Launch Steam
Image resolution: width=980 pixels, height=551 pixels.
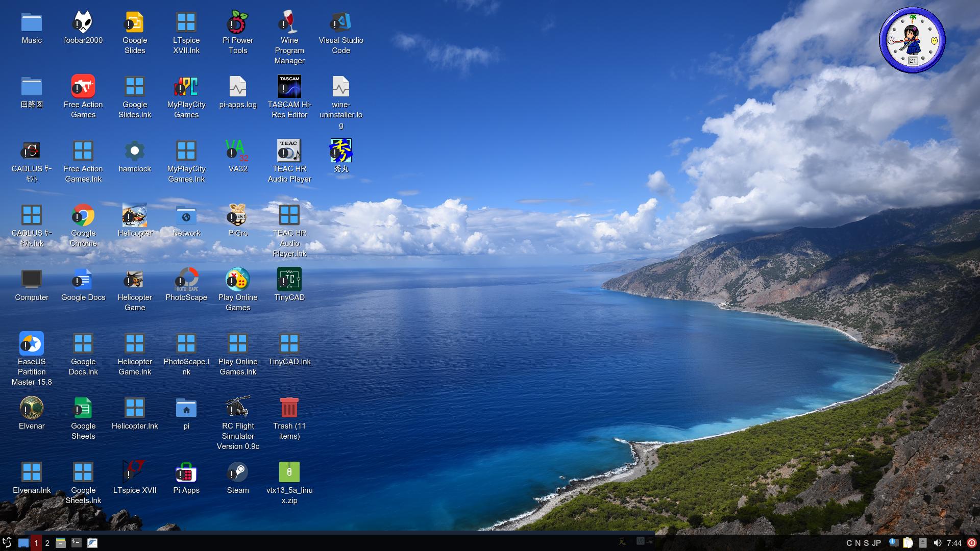[238, 472]
